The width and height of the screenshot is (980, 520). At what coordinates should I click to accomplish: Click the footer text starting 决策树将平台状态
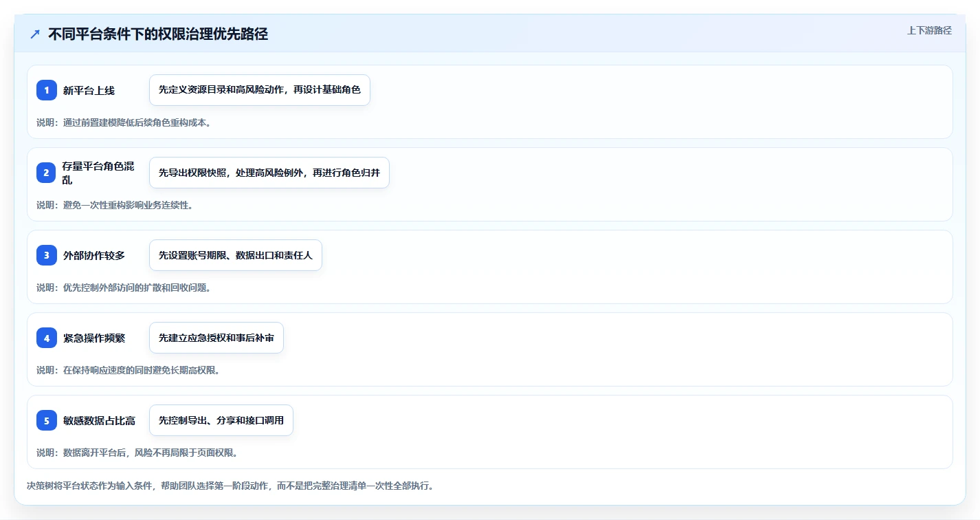(230, 486)
